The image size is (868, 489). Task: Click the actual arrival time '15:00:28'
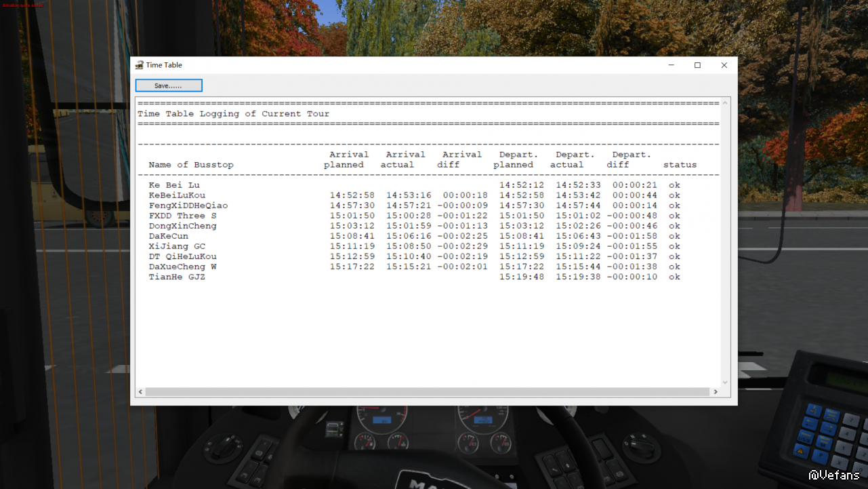point(409,216)
